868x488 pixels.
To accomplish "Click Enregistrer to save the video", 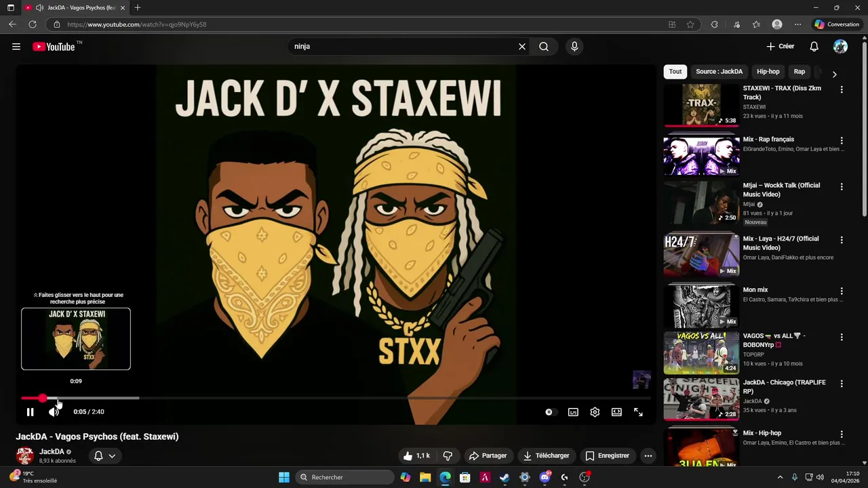I will [608, 456].
